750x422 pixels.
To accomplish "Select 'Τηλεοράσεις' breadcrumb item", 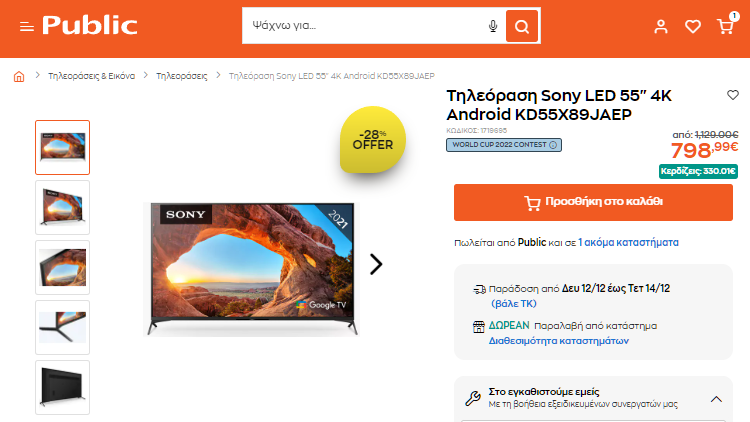I will [182, 76].
